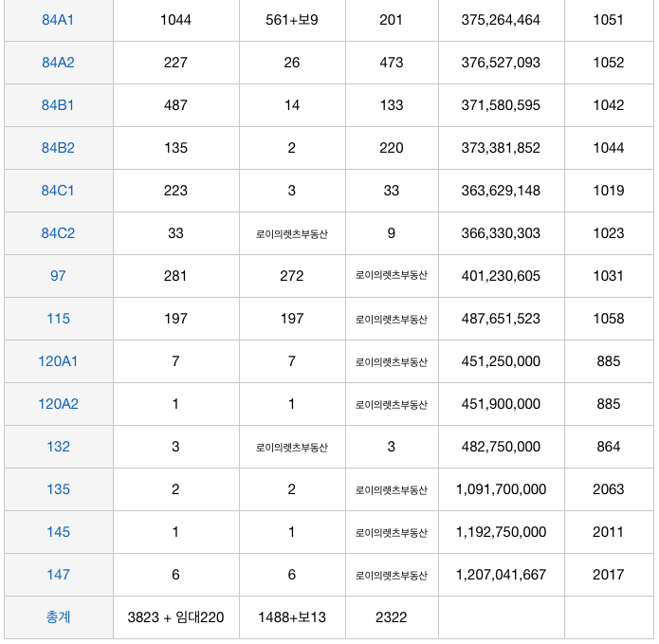659x644 pixels.
Task: Select the price 401,230,605
Action: click(x=501, y=276)
